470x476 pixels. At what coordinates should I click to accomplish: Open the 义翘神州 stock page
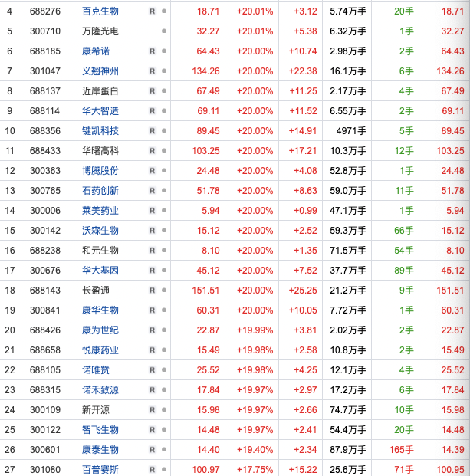pos(100,71)
